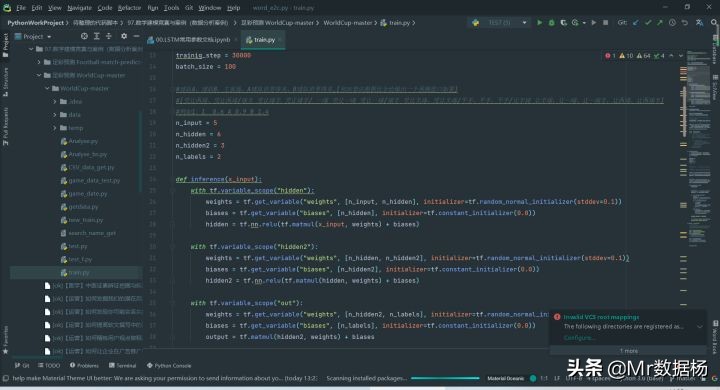The image size is (720, 390).
Task: Go to next highlighted error arrow
Action: tap(681, 56)
